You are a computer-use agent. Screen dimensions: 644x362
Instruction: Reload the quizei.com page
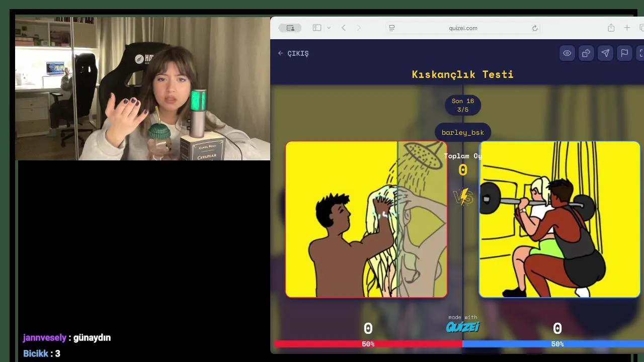(x=535, y=28)
